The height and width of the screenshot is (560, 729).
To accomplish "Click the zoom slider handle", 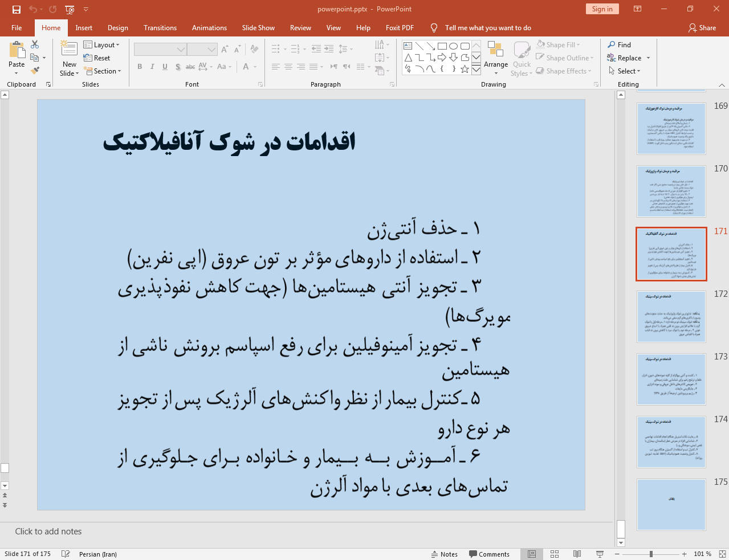I will pyautogui.click(x=651, y=554).
